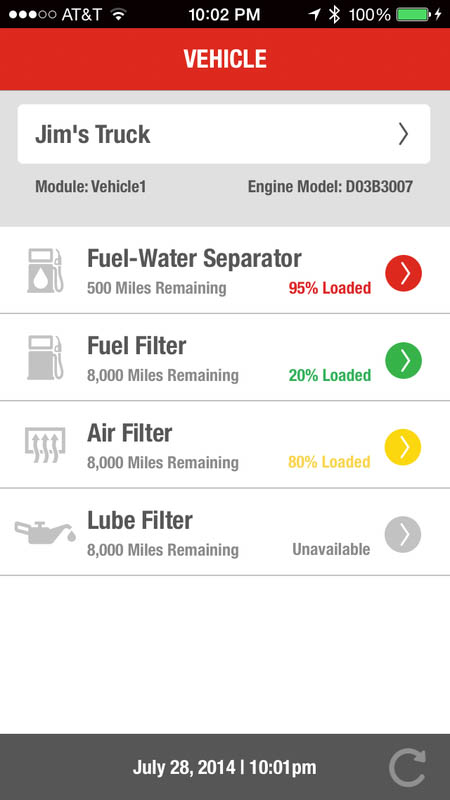Open Lube Filter via gray arrow
This screenshot has width=450, height=800.
403,535
